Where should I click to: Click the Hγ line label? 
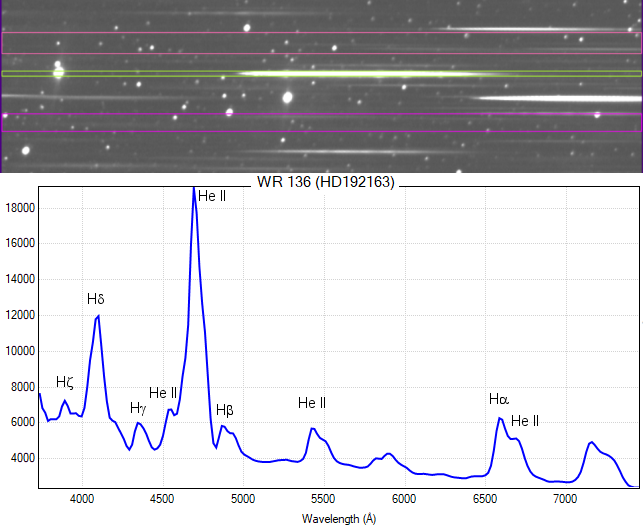pyautogui.click(x=138, y=408)
